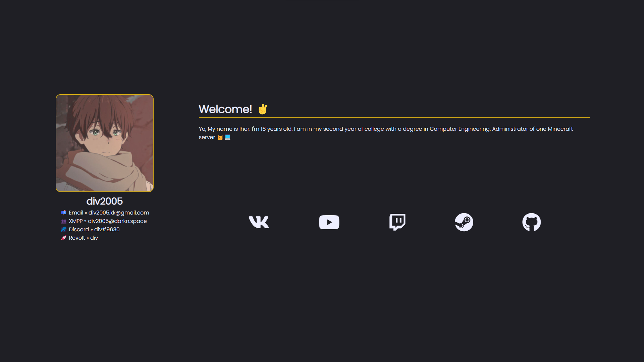Go to the GitHub profile icon
Screen dimensions: 644x362
(x=532, y=222)
